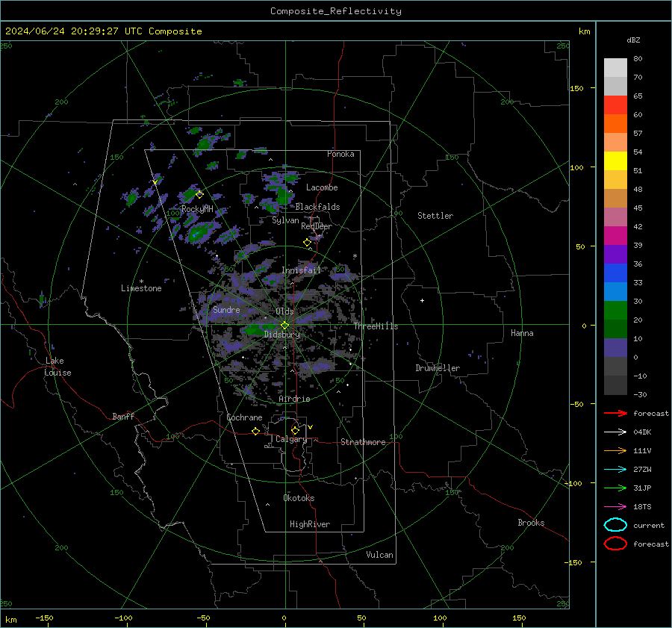Click the Lake Louise label
This screenshot has height=628, width=672.
tap(57, 367)
